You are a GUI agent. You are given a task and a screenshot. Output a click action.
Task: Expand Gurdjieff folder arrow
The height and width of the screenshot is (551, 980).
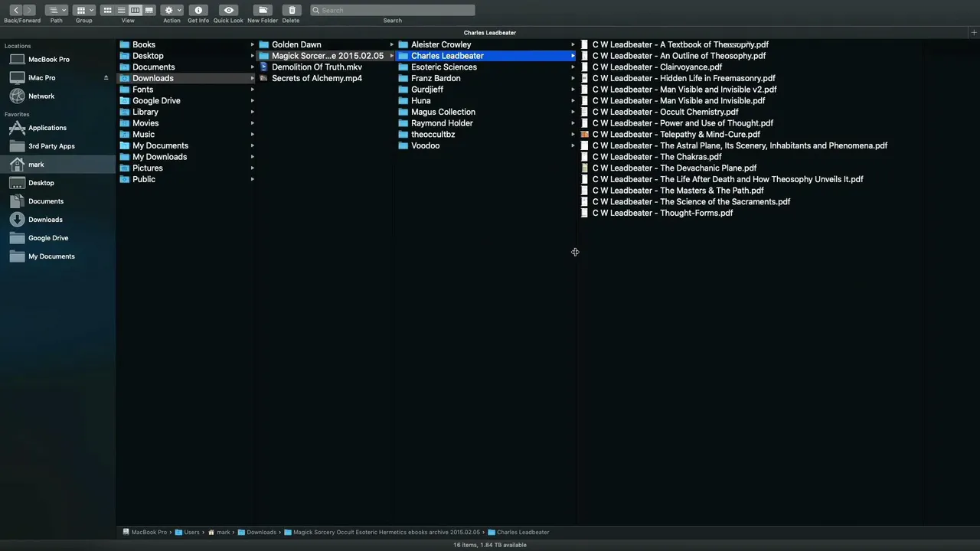point(573,90)
